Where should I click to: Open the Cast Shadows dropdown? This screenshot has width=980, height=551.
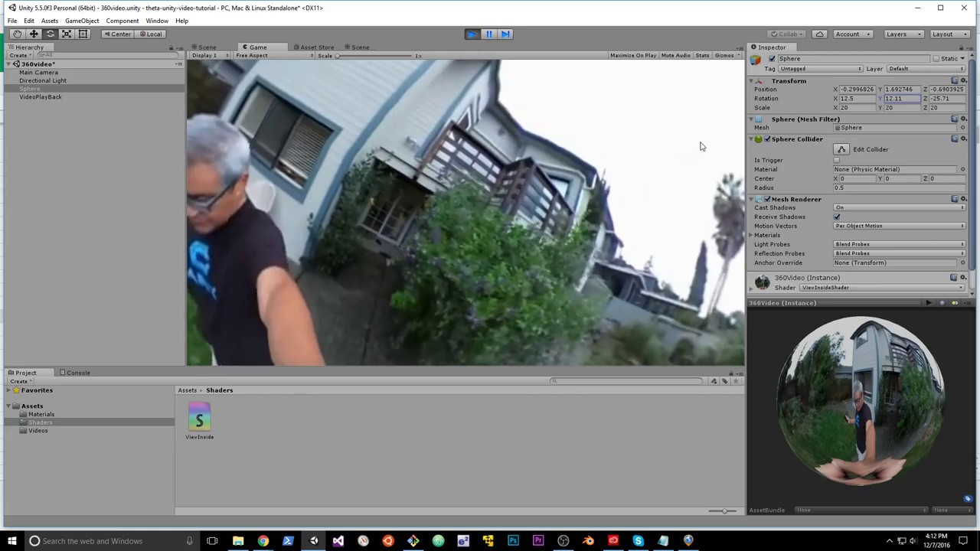[899, 207]
